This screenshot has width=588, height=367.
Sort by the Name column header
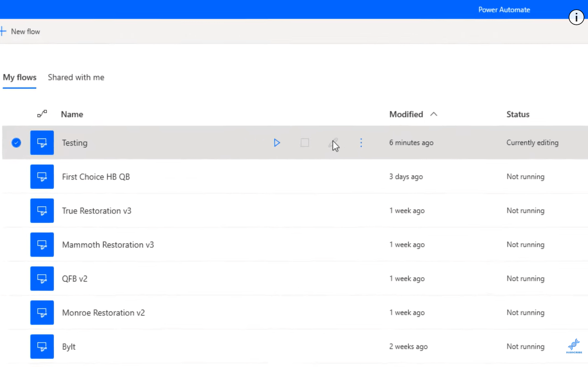point(72,114)
